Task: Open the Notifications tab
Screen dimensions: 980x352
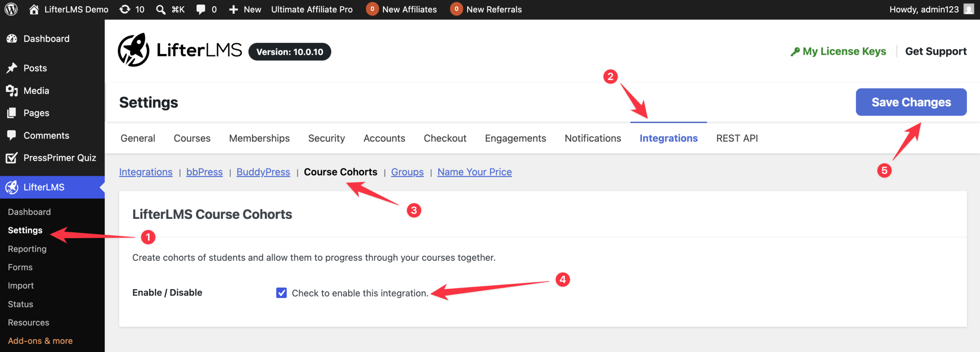Action: (593, 138)
